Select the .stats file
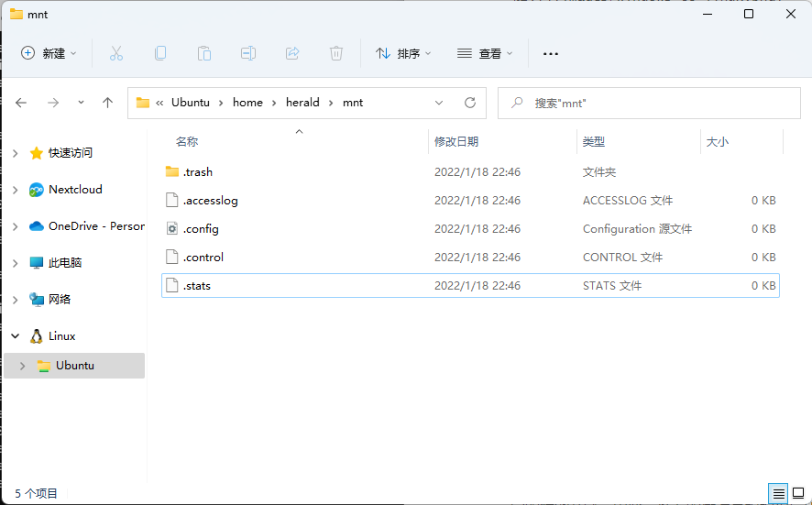Screen dimensions: 812x505 coord(470,286)
